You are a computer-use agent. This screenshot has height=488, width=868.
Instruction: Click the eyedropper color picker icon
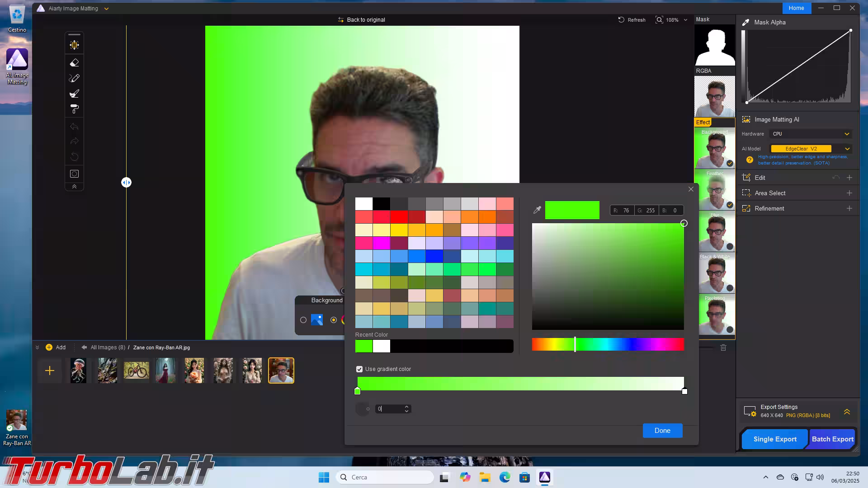pyautogui.click(x=537, y=210)
